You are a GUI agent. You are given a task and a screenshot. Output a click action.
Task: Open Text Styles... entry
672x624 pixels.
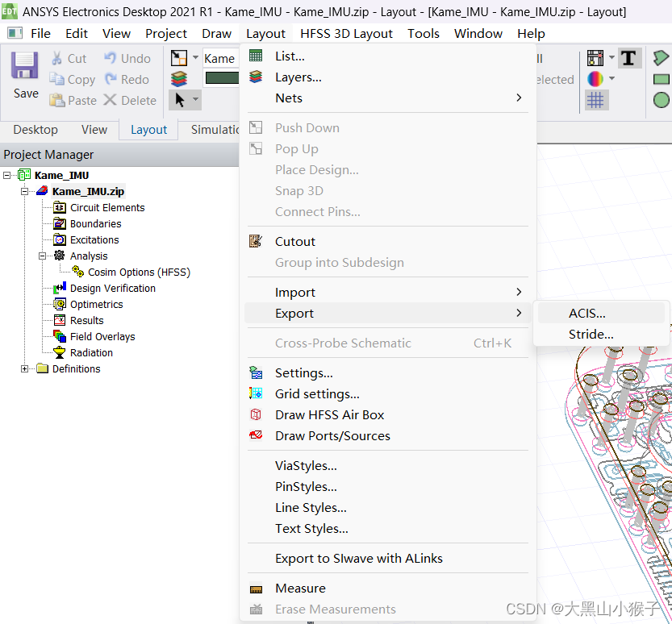[388, 529]
